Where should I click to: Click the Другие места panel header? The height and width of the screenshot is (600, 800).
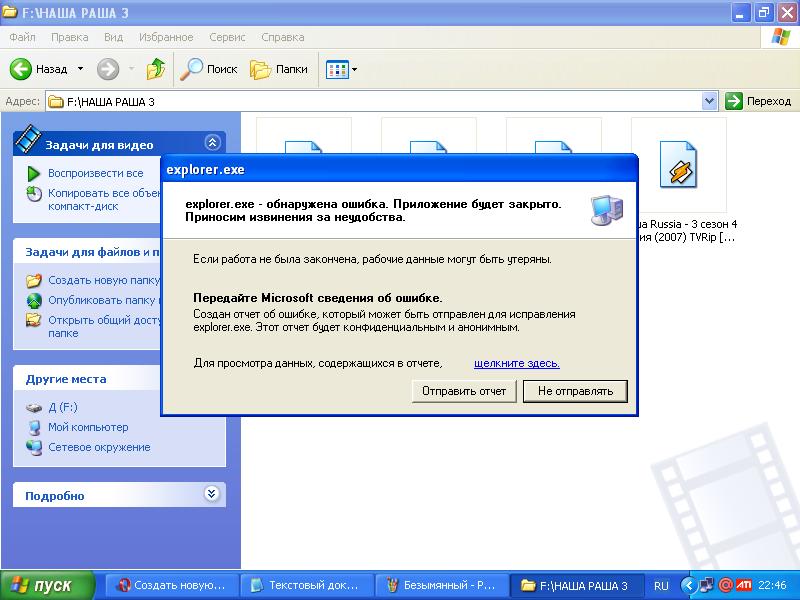point(66,379)
